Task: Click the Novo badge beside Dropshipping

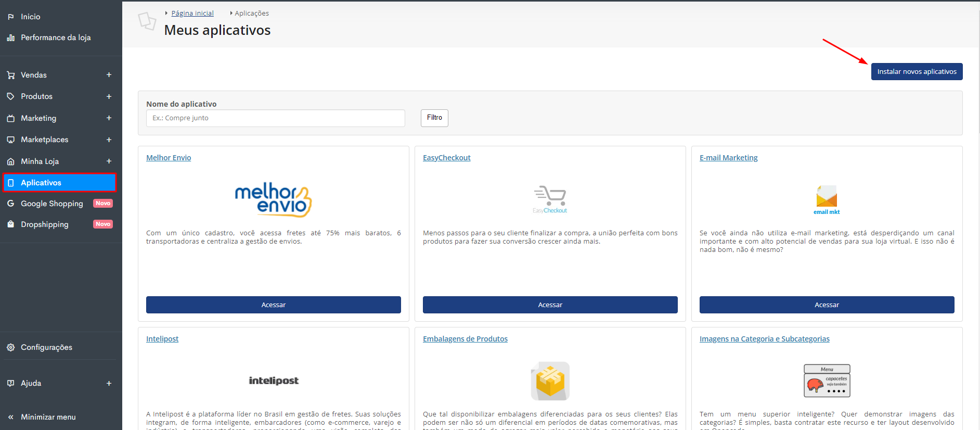Action: pyautogui.click(x=103, y=224)
